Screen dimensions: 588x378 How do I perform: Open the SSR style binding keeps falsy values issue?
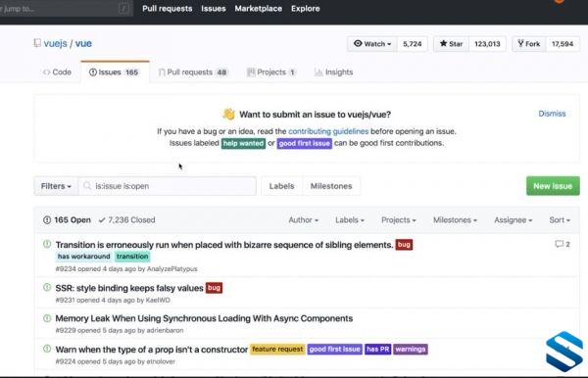pos(129,288)
